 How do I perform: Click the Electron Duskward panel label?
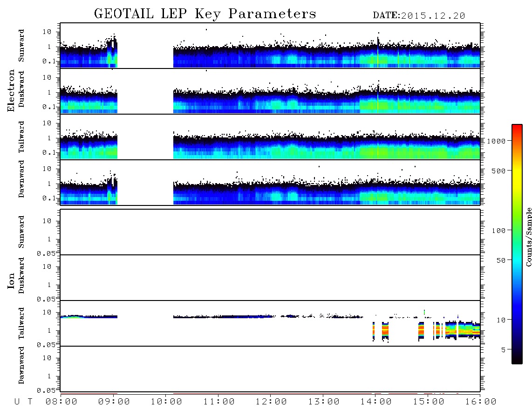(21, 89)
